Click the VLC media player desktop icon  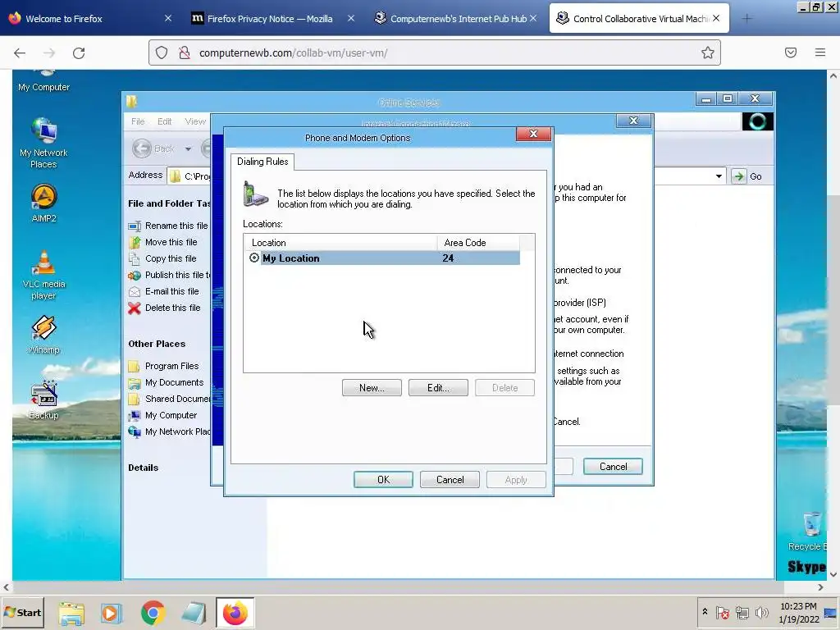coord(43,275)
